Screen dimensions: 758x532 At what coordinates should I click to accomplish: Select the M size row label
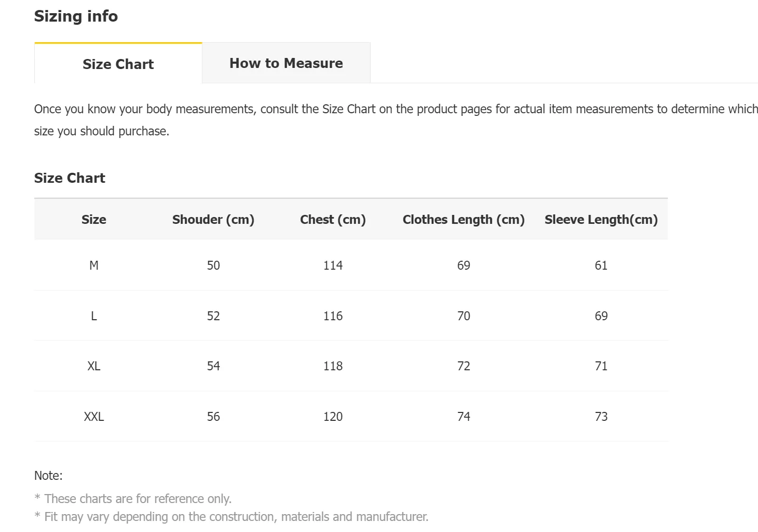pyautogui.click(x=94, y=265)
